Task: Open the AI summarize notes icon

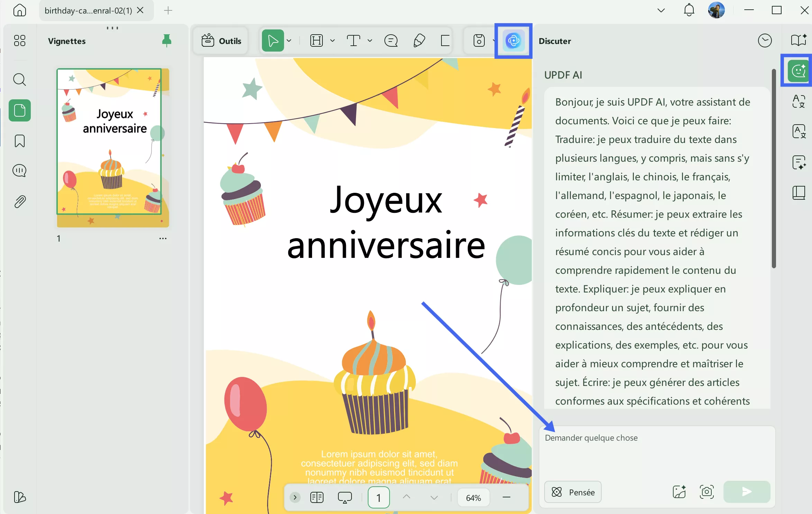Action: coord(799,162)
